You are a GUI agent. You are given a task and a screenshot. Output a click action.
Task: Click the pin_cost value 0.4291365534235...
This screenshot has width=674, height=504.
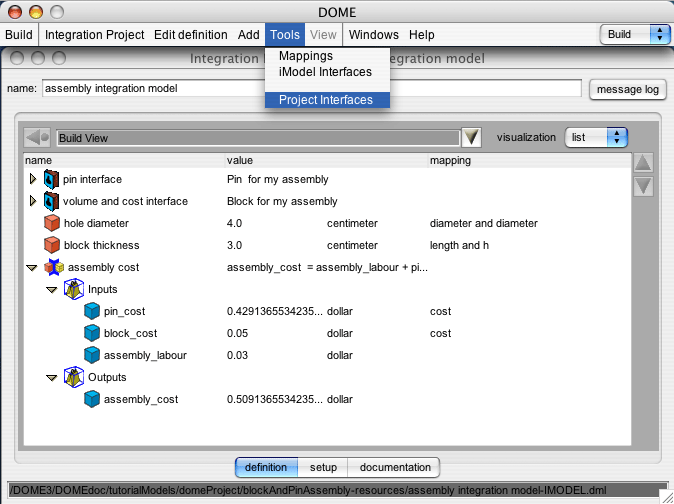tap(275, 311)
